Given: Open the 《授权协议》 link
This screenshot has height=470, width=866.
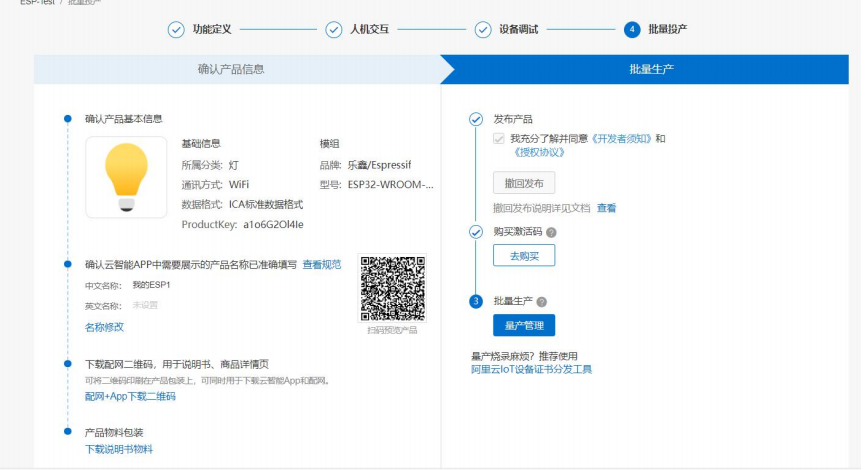Looking at the screenshot, I should click(539, 152).
